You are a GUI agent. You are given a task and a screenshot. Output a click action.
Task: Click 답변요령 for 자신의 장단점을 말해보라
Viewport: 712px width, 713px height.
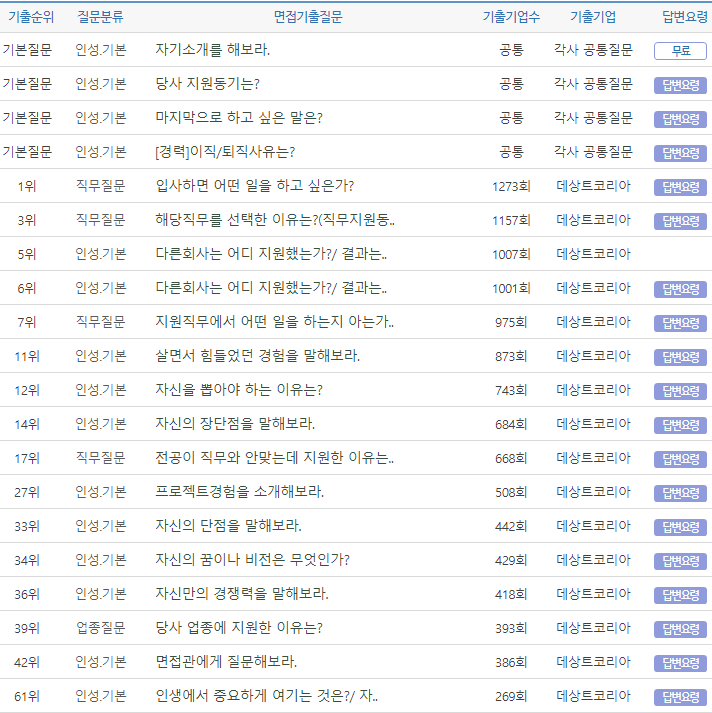[x=680, y=425]
